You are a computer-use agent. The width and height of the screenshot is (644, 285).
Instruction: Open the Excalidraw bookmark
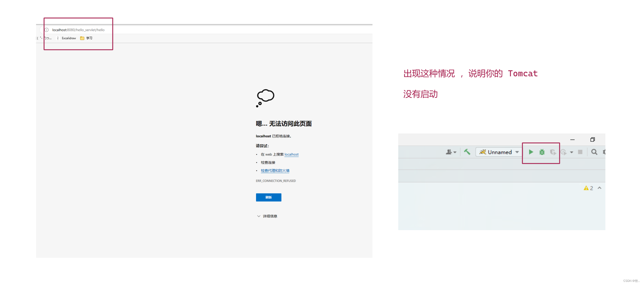(66, 38)
